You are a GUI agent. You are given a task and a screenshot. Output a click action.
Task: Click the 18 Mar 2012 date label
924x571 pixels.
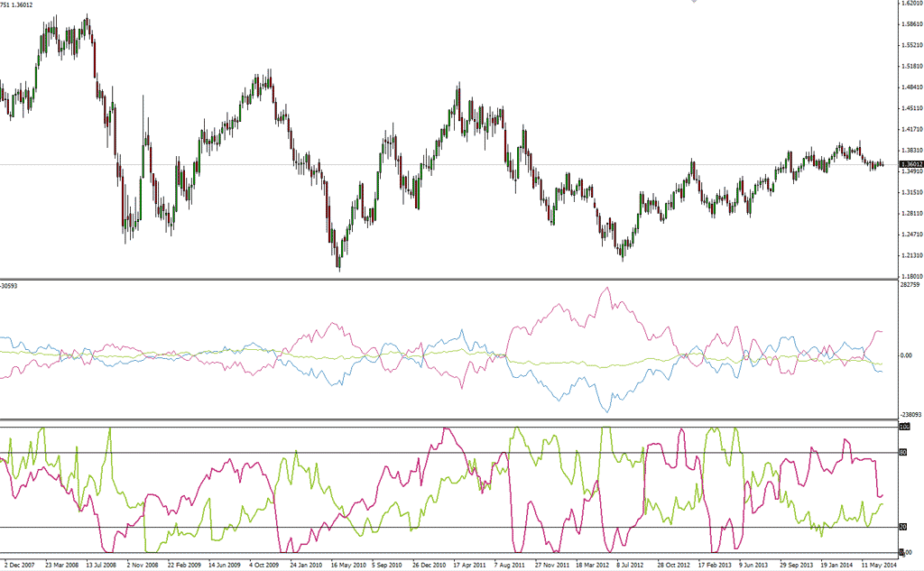[592, 565]
